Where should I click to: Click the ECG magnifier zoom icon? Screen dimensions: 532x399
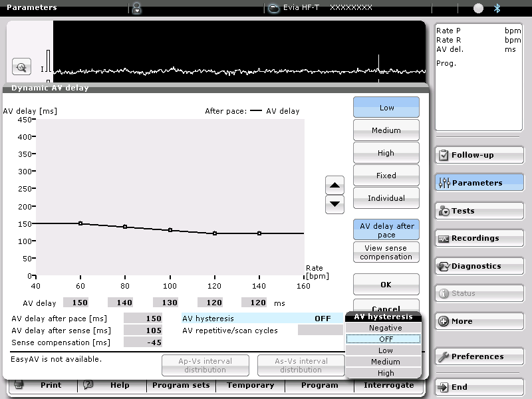22,67
